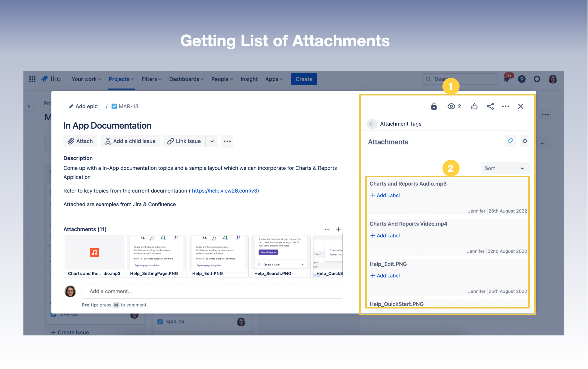Screen dimensions: 588x369
Task: Click the help question mark icon
Action: coord(522,79)
